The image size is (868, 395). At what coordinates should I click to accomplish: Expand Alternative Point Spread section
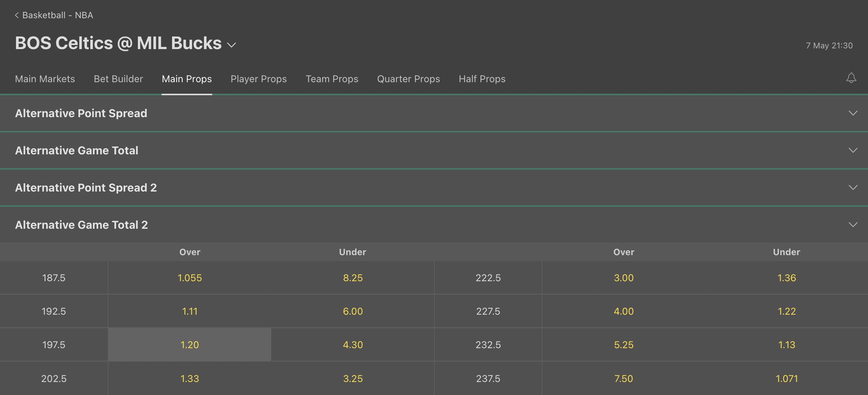853,113
